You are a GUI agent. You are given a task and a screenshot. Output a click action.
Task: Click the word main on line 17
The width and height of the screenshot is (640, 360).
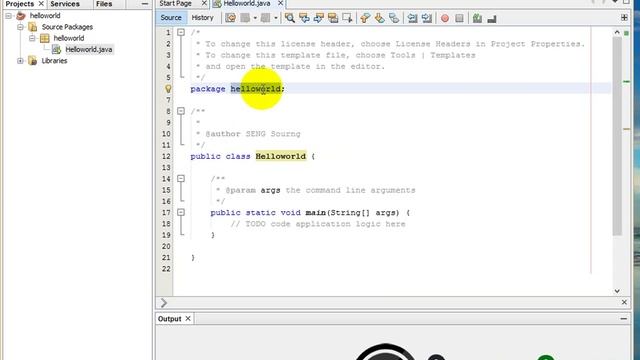[x=315, y=213]
